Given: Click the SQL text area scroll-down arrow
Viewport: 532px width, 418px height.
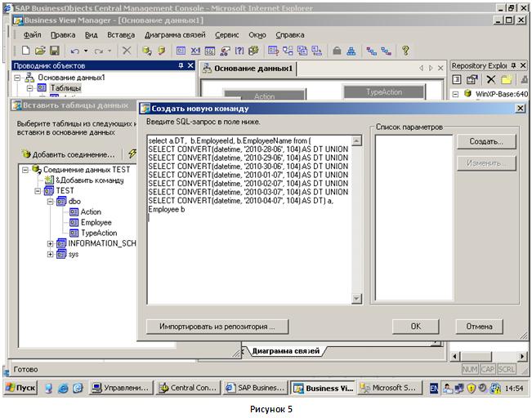Looking at the screenshot, I should [x=356, y=299].
